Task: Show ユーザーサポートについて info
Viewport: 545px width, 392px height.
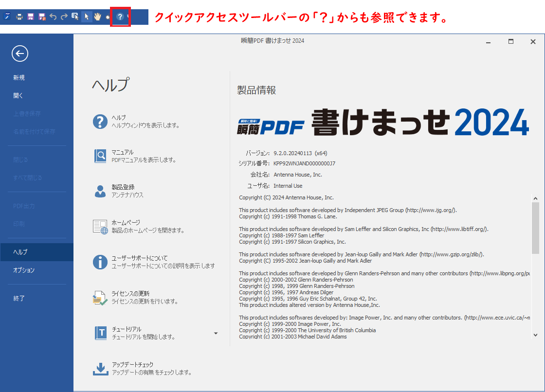Action: (154, 262)
